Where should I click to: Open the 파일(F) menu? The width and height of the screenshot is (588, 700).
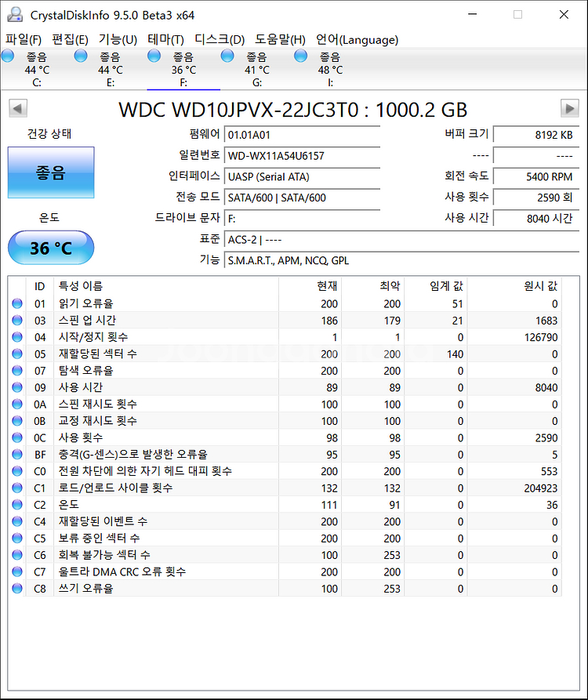[x=24, y=40]
